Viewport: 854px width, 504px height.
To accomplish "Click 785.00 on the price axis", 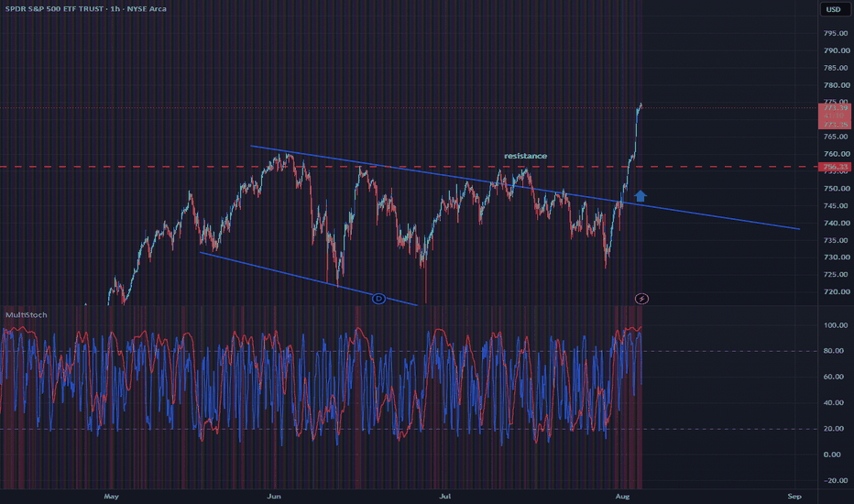I will (x=837, y=68).
